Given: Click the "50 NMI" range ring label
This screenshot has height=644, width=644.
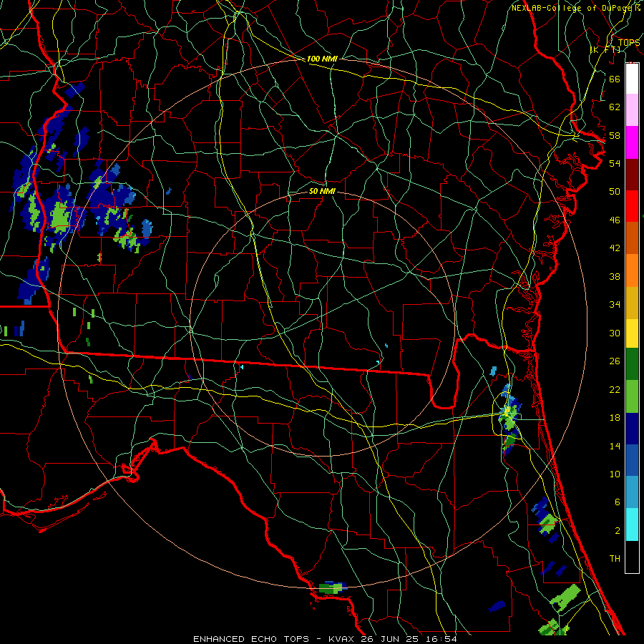Looking at the screenshot, I should pos(323,191).
